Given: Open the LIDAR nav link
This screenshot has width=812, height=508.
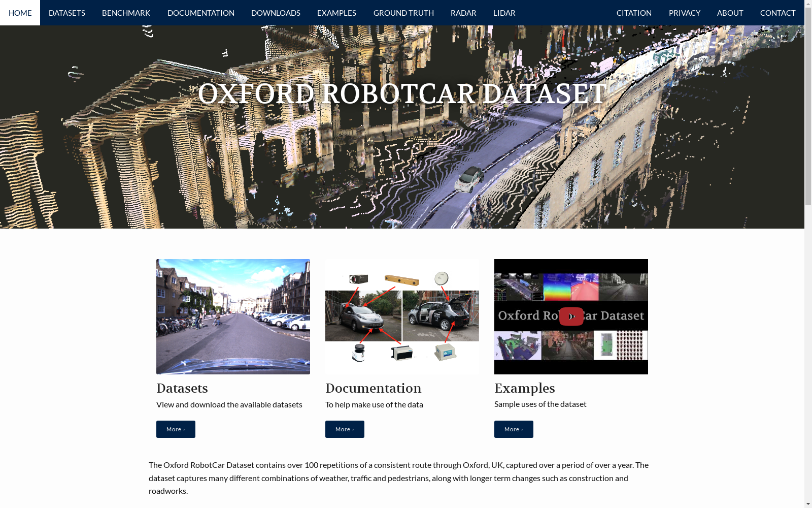Looking at the screenshot, I should point(504,13).
